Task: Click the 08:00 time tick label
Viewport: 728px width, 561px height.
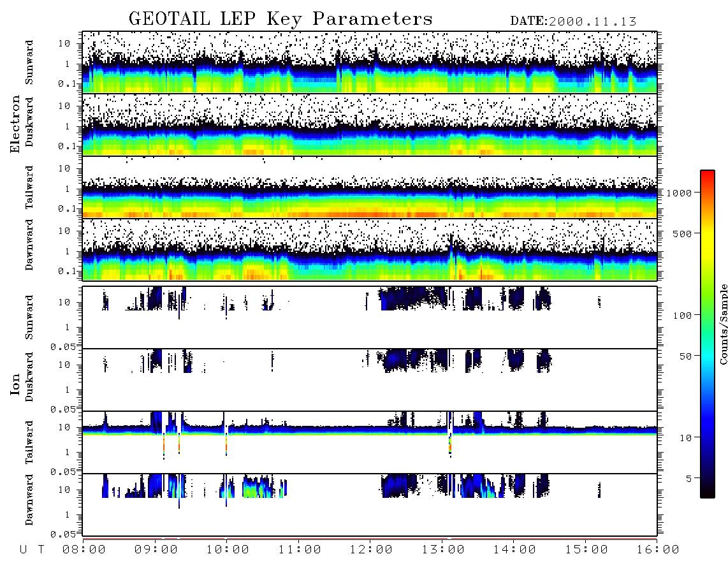Action: point(84,550)
